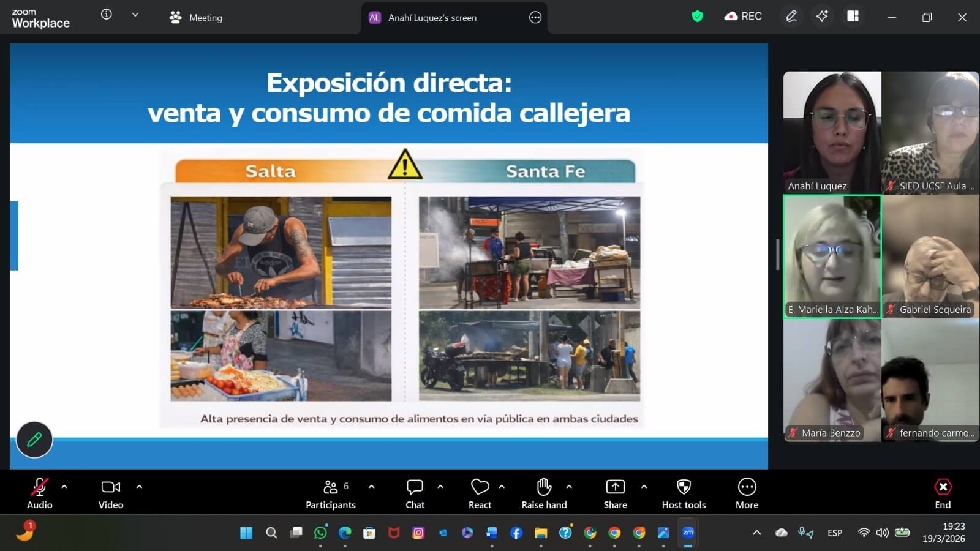Image resolution: width=980 pixels, height=551 pixels.
Task: Raise hand in the meeting
Action: (x=544, y=493)
